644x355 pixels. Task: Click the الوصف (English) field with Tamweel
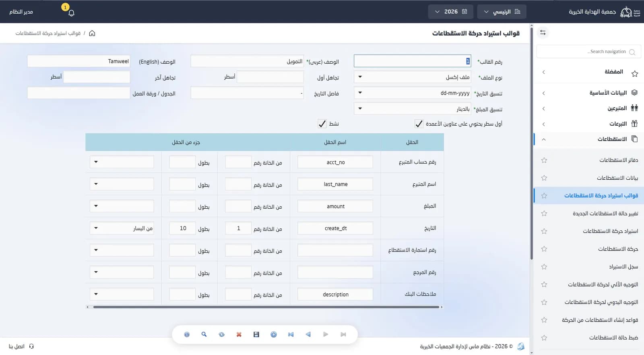(x=78, y=61)
